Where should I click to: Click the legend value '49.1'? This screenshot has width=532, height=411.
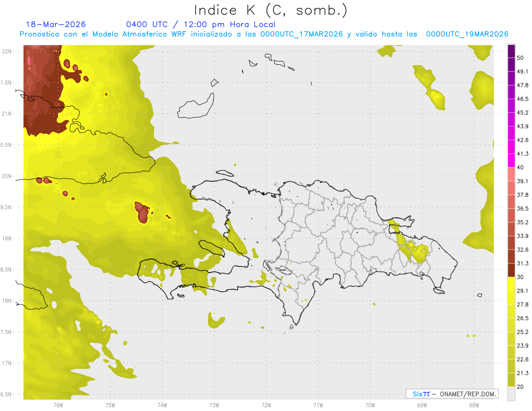click(x=523, y=71)
